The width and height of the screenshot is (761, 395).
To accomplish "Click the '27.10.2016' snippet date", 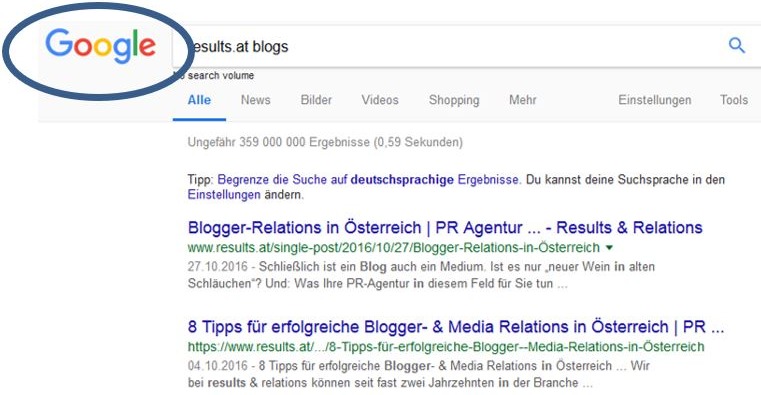I will 217,267.
